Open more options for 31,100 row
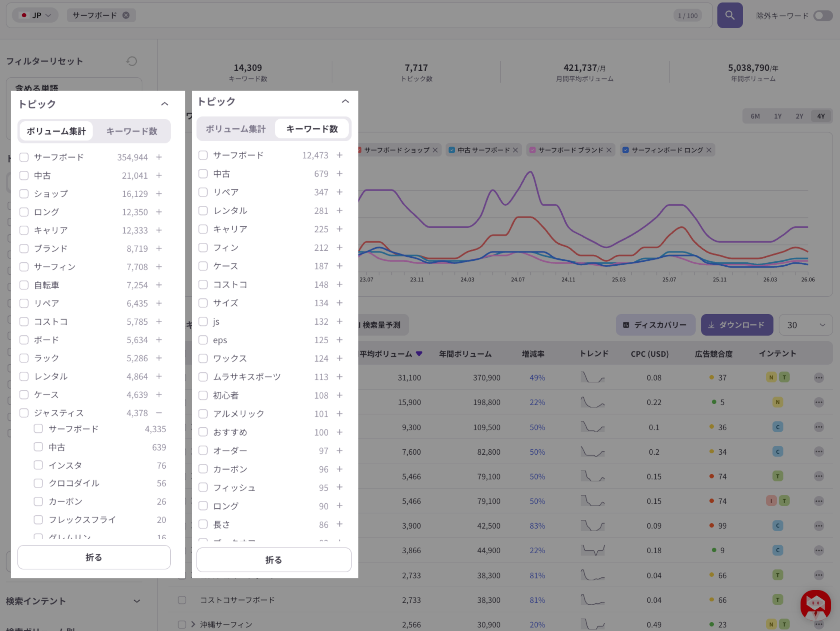The image size is (840, 631). pos(819,377)
